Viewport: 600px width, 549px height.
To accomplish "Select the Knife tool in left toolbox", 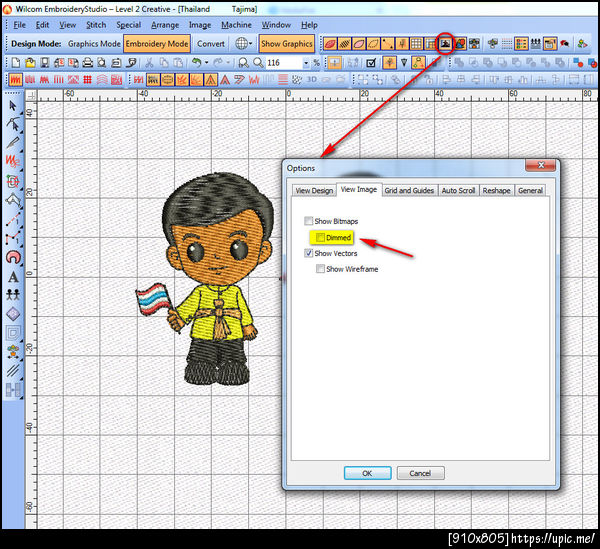I will click(13, 142).
